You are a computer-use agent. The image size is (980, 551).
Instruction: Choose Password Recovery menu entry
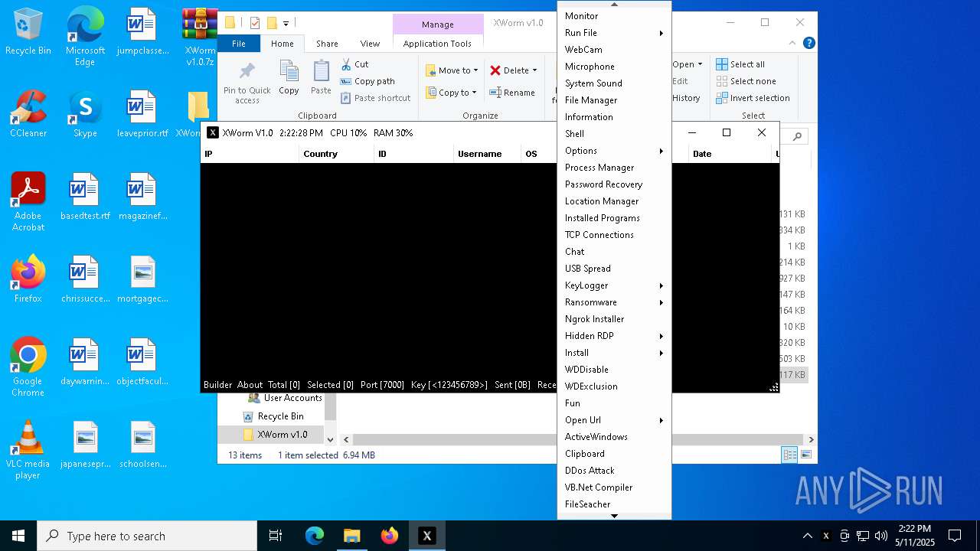(614, 184)
